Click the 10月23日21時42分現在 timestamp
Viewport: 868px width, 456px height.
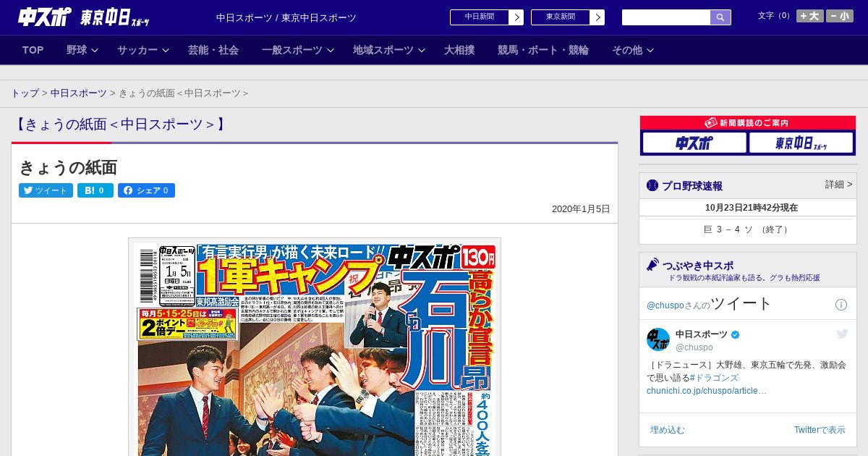(752, 208)
